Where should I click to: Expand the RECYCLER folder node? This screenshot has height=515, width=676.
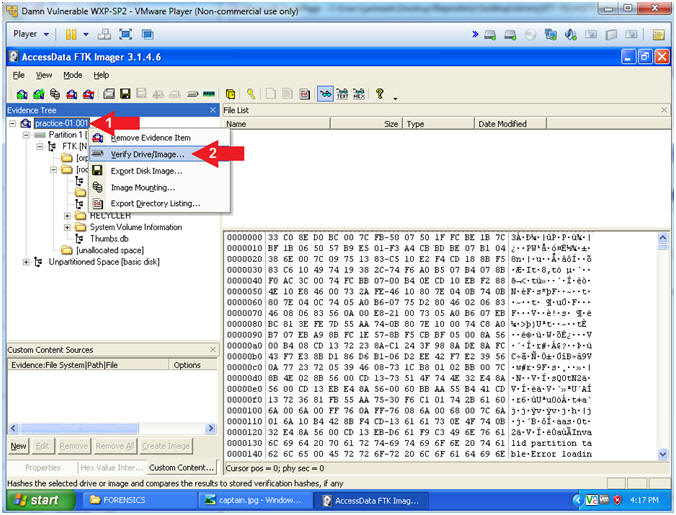click(x=67, y=215)
